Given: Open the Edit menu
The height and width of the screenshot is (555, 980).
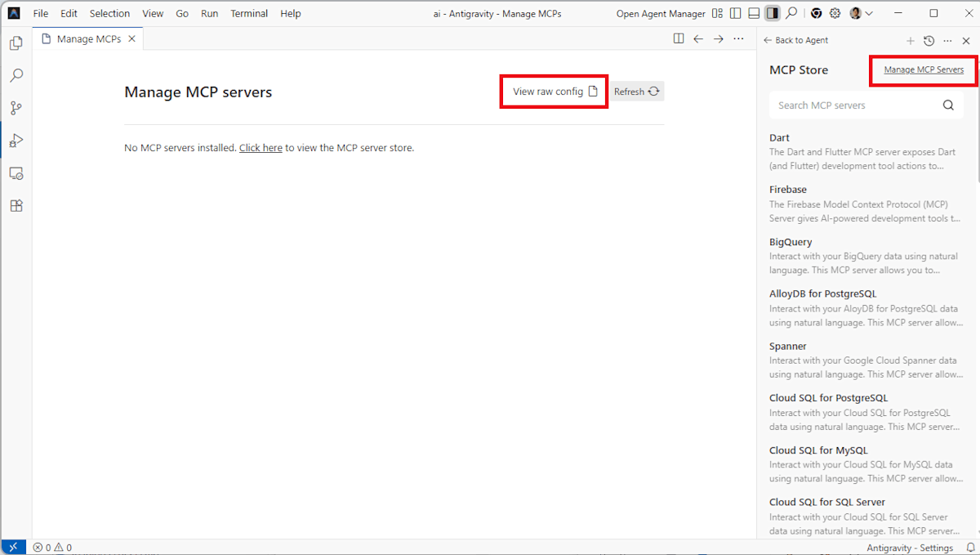Looking at the screenshot, I should (x=69, y=13).
